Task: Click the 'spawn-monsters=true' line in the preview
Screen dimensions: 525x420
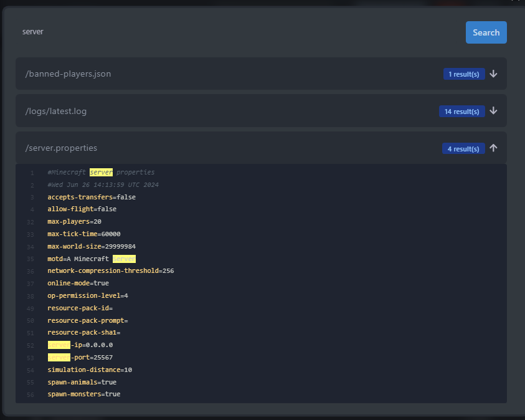Action: (83, 394)
